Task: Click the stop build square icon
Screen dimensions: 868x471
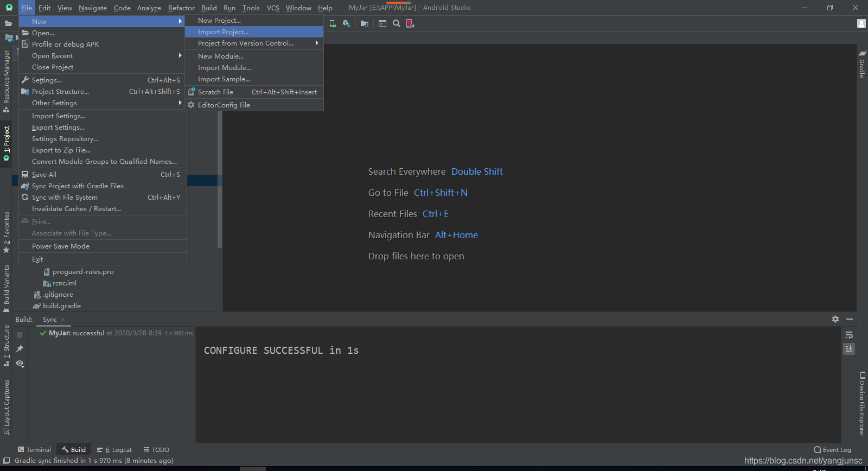Action: pyautogui.click(x=20, y=335)
